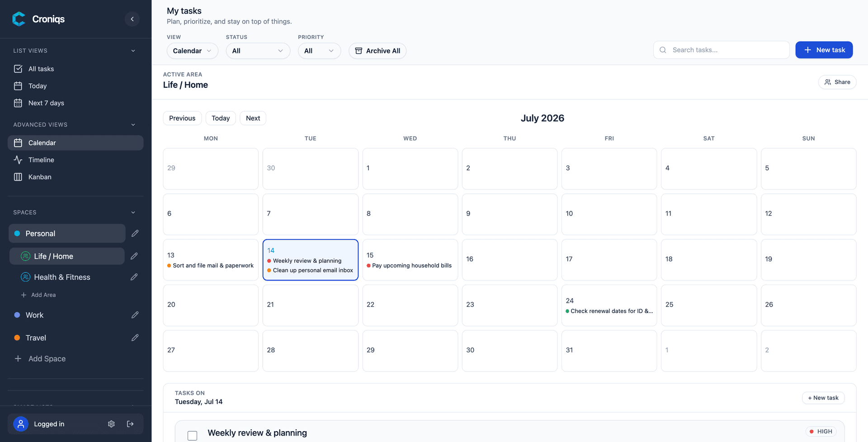The width and height of the screenshot is (868, 442).
Task: Click the plus icon beside Add Space
Action: (18, 359)
